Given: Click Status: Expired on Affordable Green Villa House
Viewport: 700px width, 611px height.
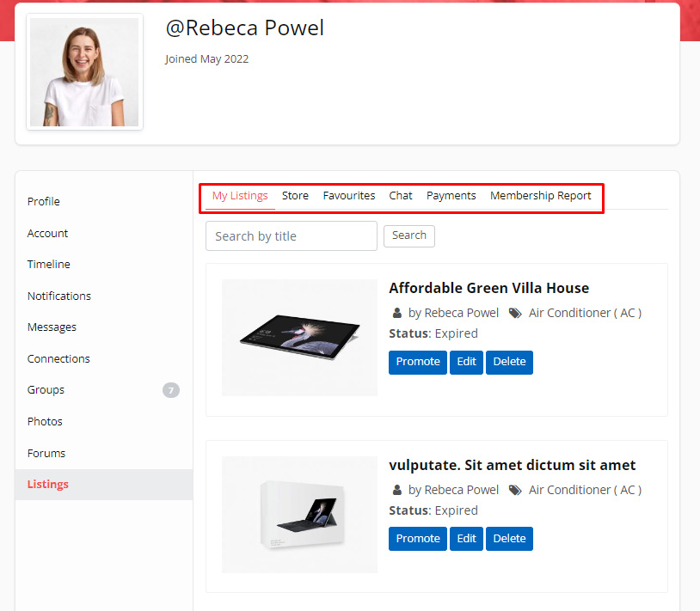Looking at the screenshot, I should [433, 333].
